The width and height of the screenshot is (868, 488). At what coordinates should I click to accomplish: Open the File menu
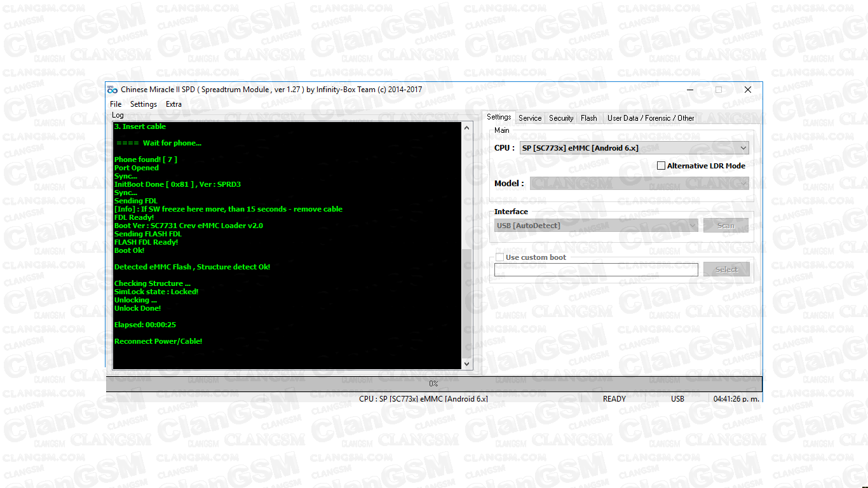(116, 104)
